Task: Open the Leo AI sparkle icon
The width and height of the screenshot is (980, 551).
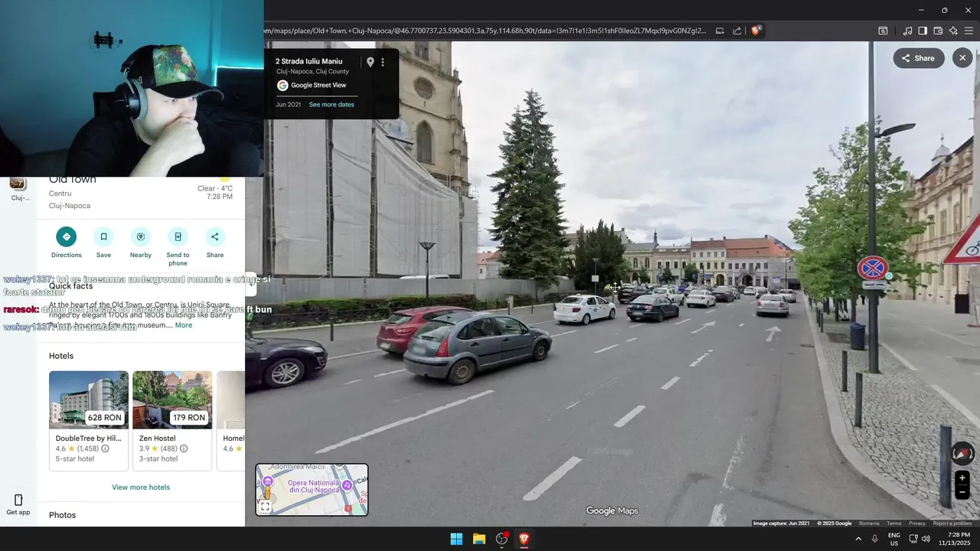Action: [x=953, y=31]
